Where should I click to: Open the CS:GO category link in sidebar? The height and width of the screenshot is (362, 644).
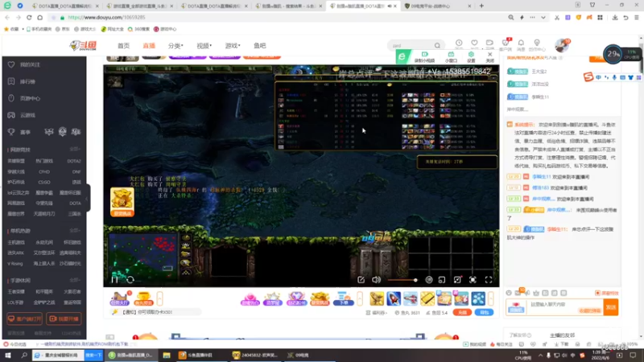(44, 183)
